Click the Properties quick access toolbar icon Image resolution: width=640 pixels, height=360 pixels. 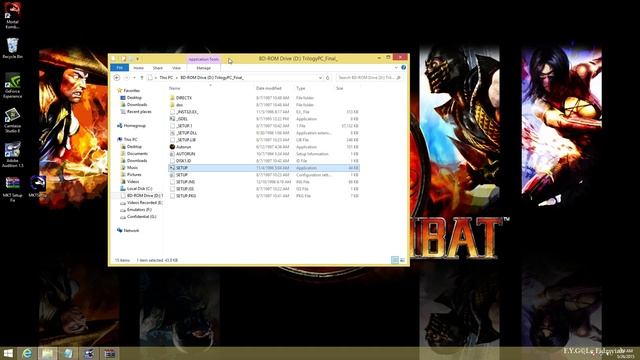click(x=123, y=59)
